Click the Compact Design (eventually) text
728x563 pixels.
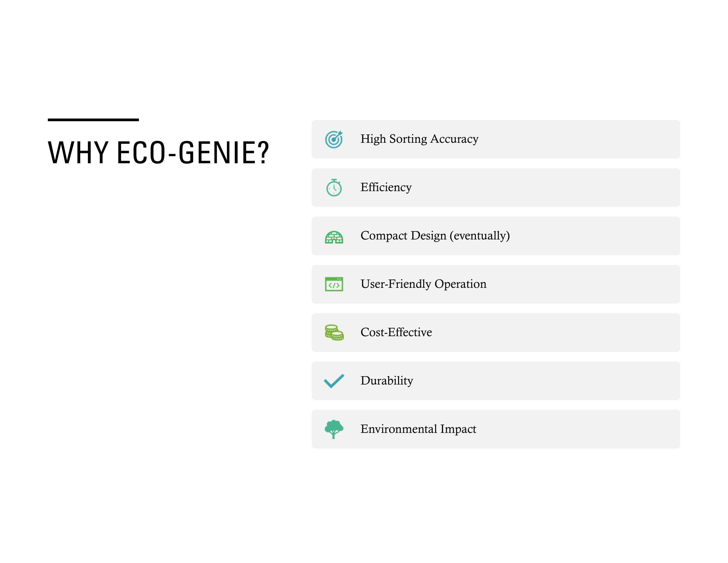click(x=435, y=235)
